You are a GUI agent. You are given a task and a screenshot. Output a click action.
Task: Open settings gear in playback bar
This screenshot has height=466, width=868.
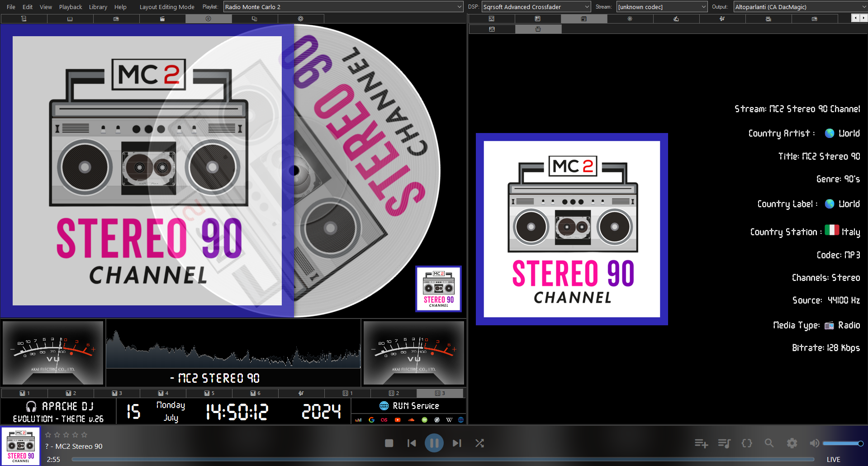tap(792, 443)
